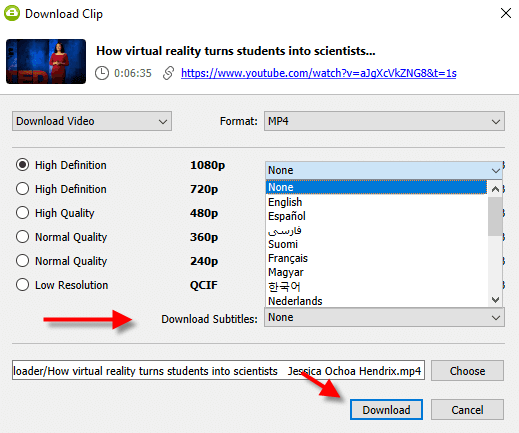Open the YouTube video URL link
The image size is (519, 433).
click(319, 73)
